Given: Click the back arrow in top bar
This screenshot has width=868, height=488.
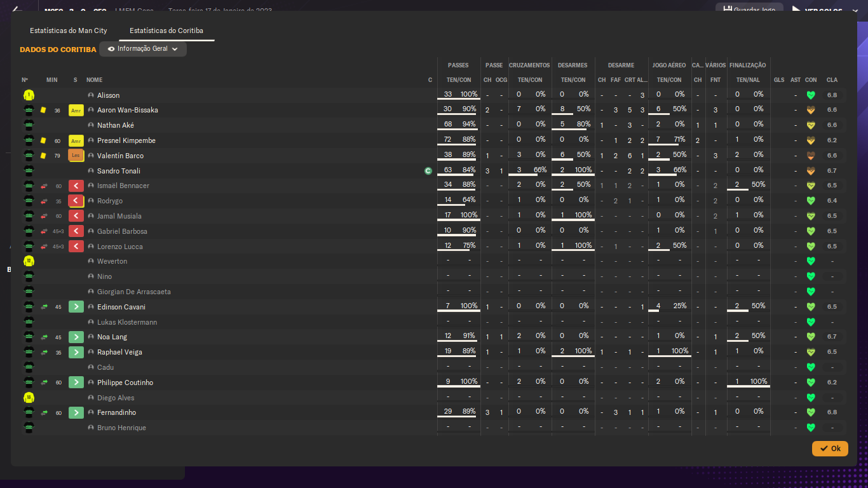Looking at the screenshot, I should [x=17, y=10].
